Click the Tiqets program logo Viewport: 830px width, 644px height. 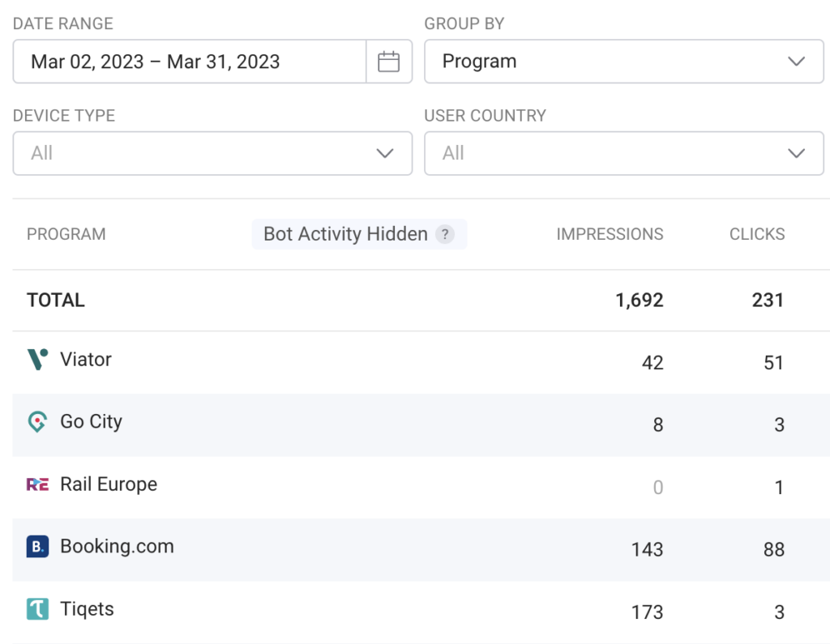point(37,609)
